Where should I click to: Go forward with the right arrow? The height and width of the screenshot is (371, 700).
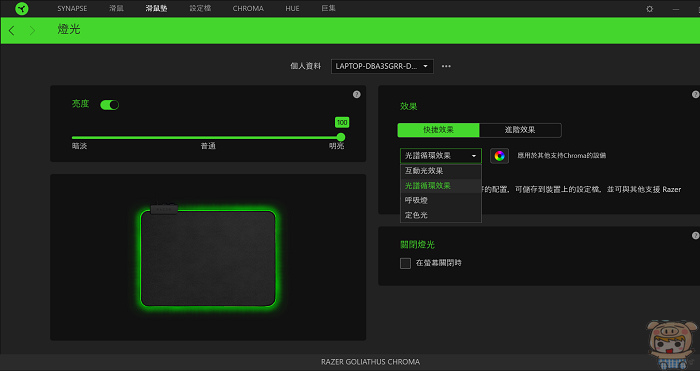(32, 30)
